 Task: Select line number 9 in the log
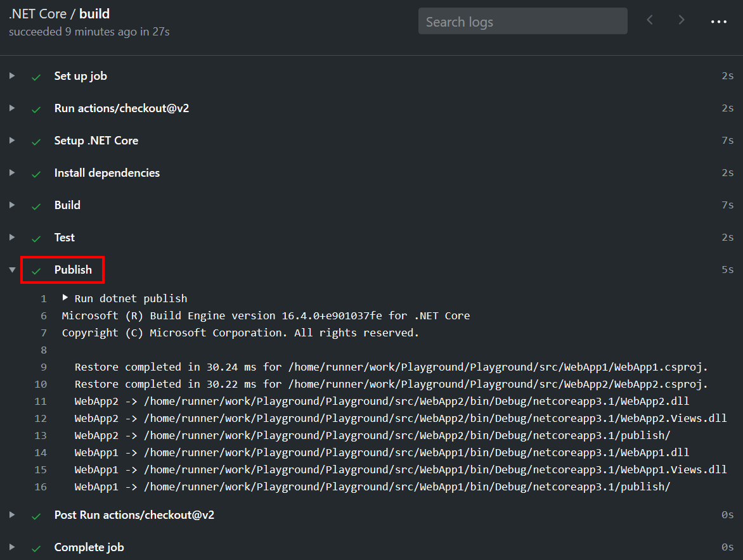coord(42,367)
